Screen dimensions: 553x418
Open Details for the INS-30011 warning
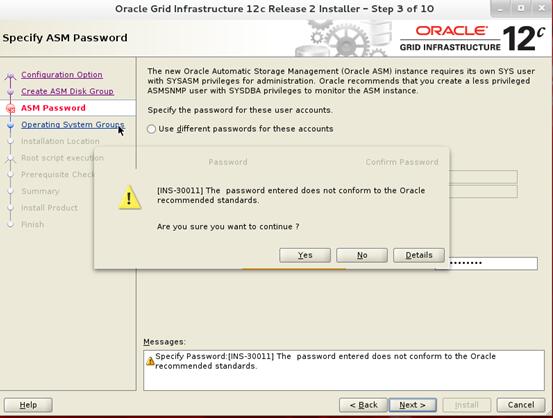(419, 255)
